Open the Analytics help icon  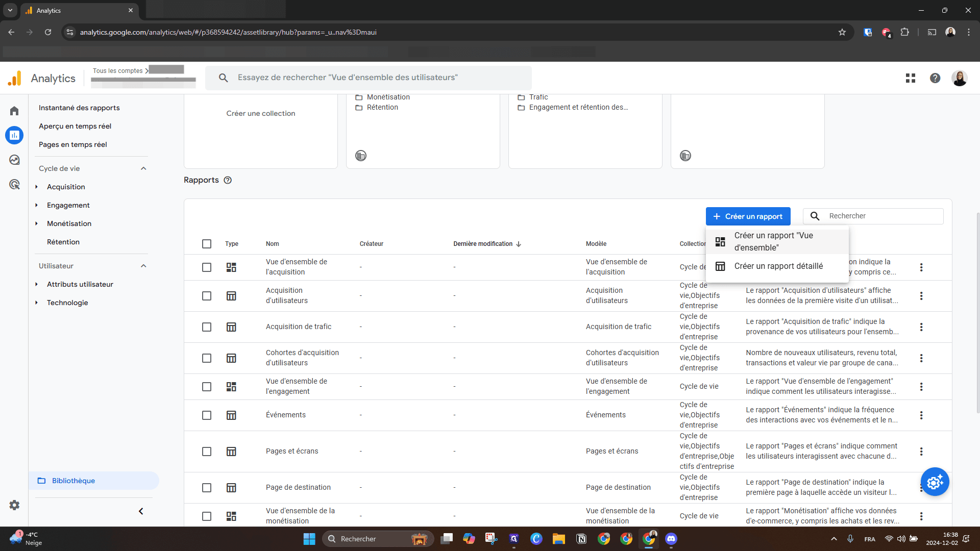click(x=935, y=78)
